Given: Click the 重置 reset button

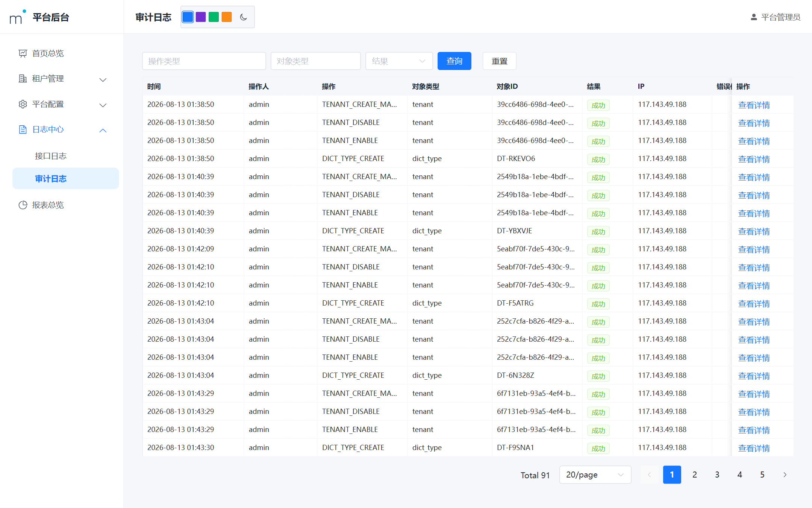Looking at the screenshot, I should pos(500,61).
